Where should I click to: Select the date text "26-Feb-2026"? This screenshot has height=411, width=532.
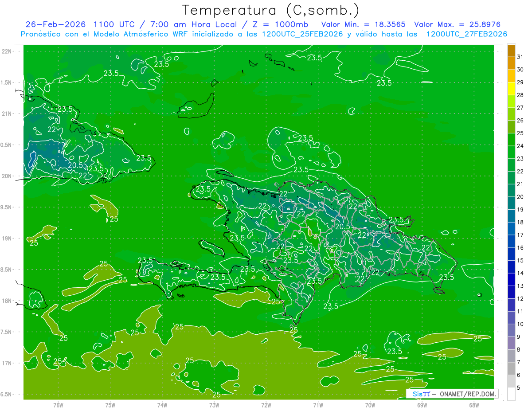[x=55, y=24]
